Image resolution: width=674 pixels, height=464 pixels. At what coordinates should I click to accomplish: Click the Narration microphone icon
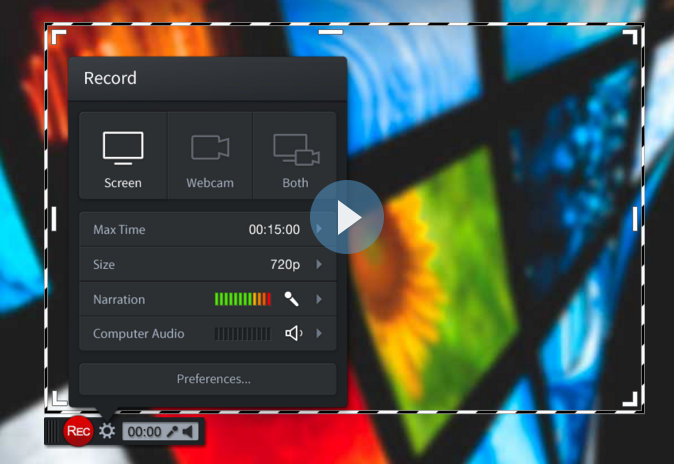[291, 299]
